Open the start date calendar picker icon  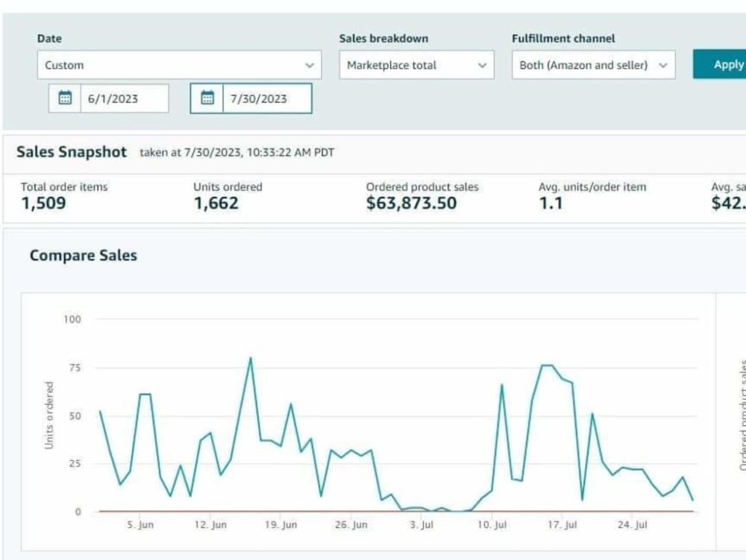[x=65, y=98]
